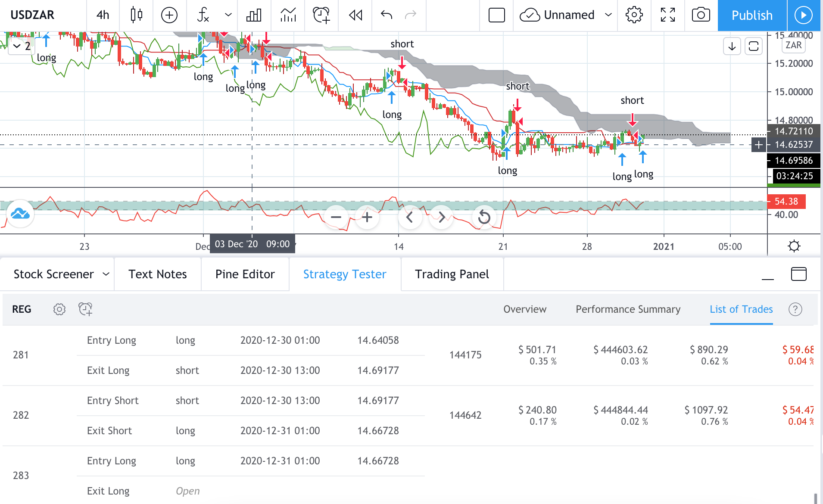The width and height of the screenshot is (823, 504).
Task: Click the 54.38 indicator value label
Action: click(x=786, y=201)
